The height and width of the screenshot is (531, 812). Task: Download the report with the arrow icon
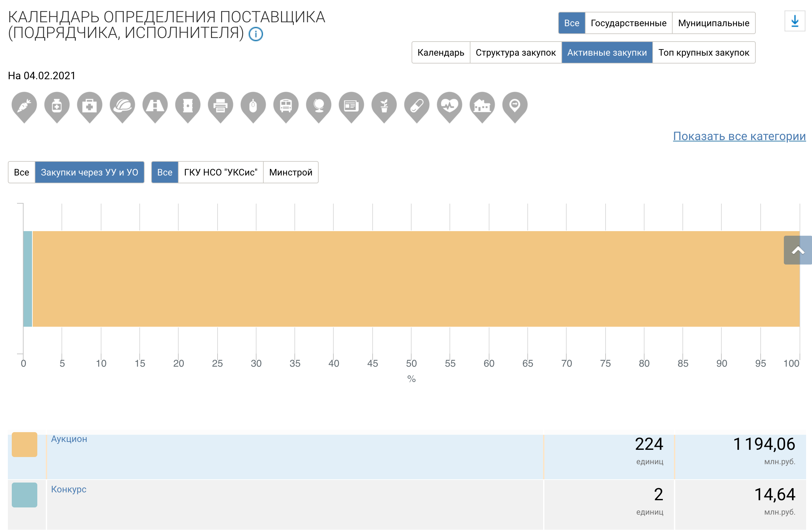pos(795,21)
